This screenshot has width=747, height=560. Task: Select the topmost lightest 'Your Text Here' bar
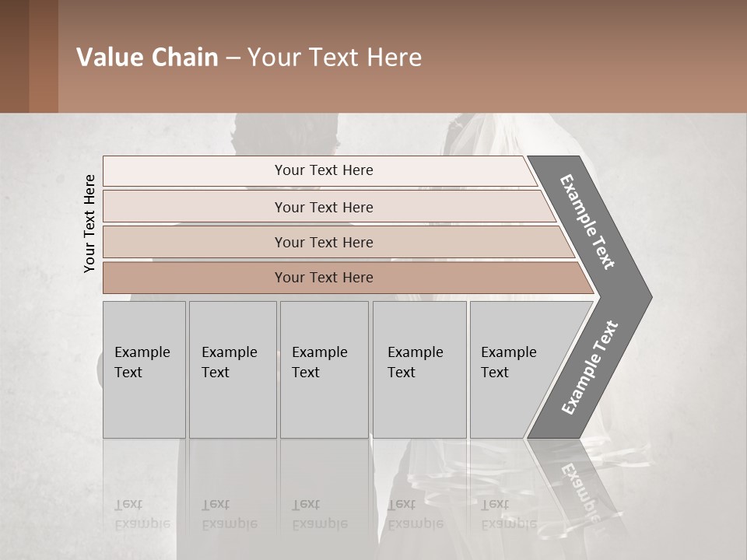point(323,170)
